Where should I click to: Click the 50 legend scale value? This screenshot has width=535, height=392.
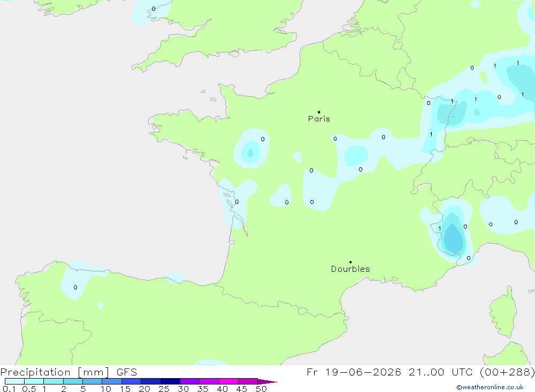click(262, 389)
